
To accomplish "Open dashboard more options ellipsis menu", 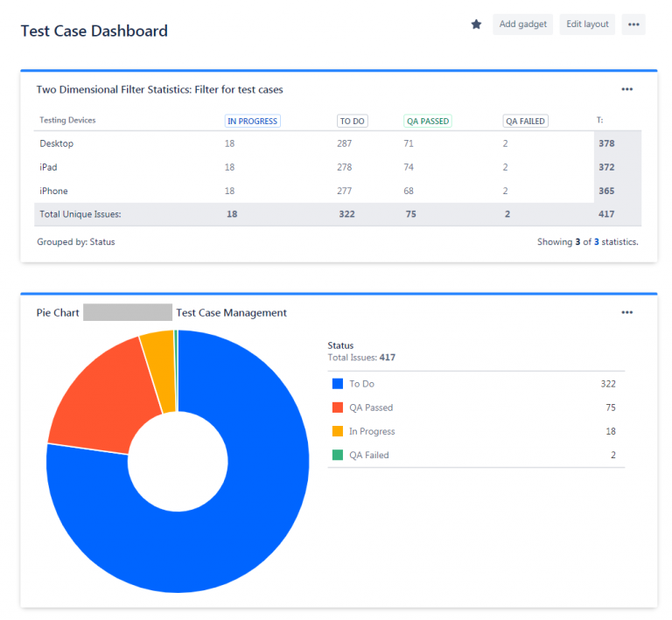I will 633,24.
